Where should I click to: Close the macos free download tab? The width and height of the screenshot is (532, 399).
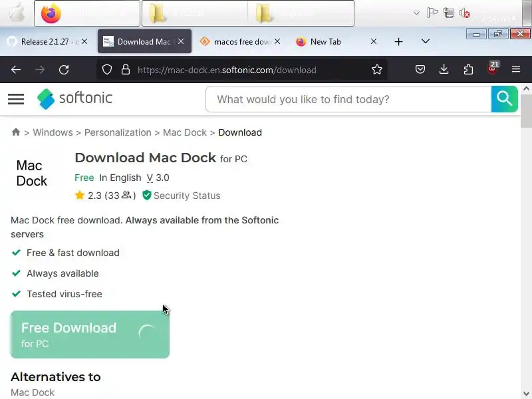pyautogui.click(x=277, y=41)
